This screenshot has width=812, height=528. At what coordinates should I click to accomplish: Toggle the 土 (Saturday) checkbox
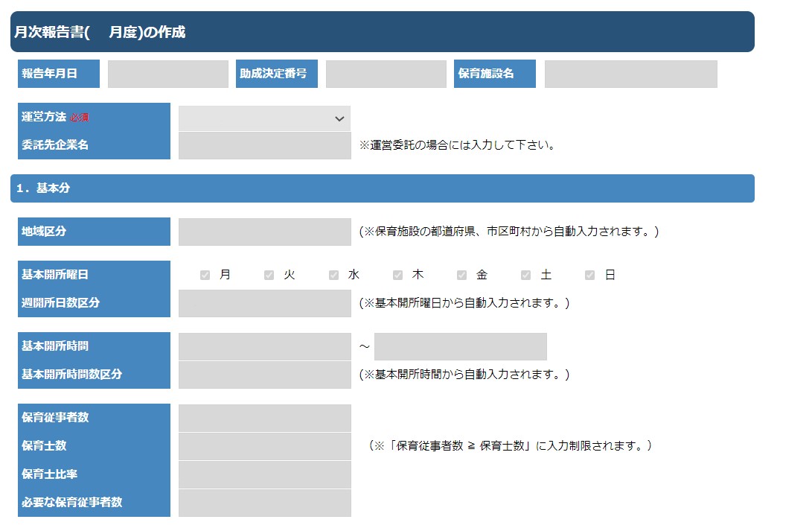pos(526,276)
